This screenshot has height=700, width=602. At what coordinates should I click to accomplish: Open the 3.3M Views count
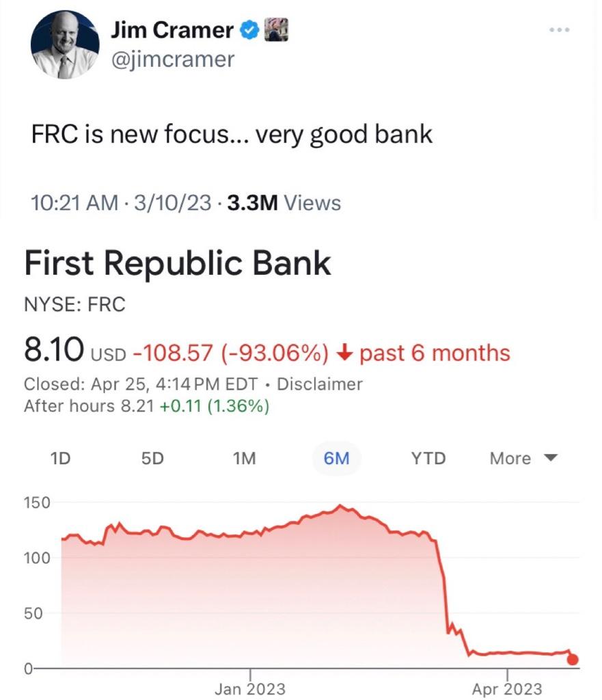(x=284, y=202)
